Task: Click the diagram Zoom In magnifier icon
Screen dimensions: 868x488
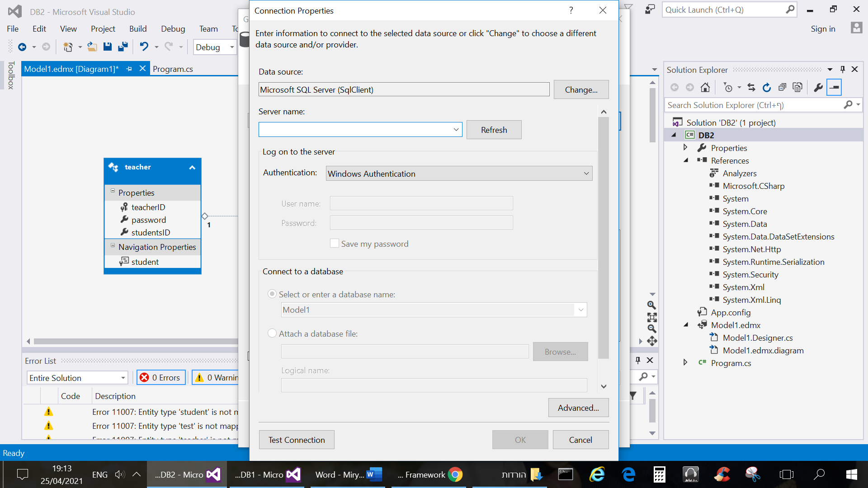Action: [651, 305]
